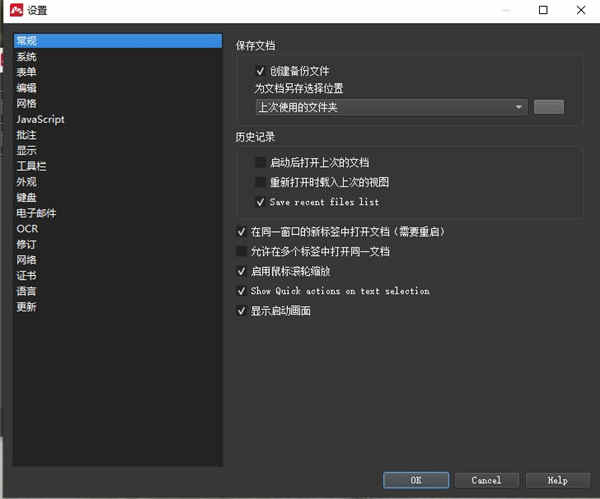Open the 键盘 settings category
The width and height of the screenshot is (600, 499).
[118, 197]
